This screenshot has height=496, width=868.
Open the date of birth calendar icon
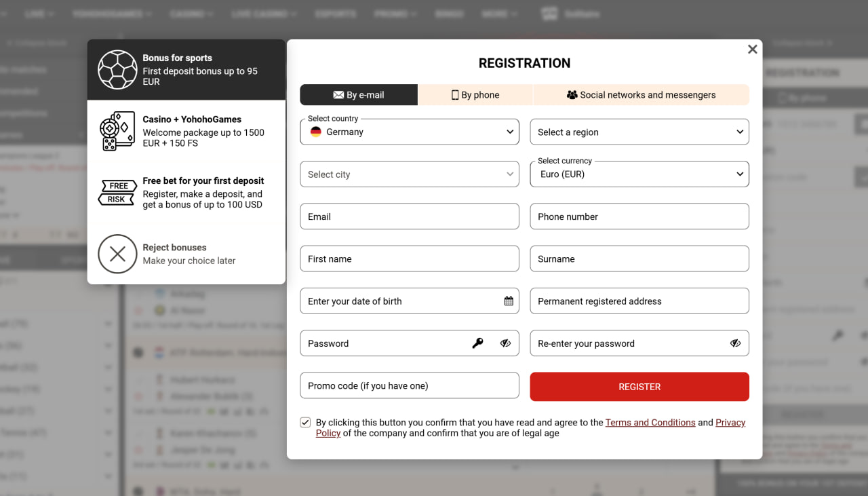tap(509, 301)
